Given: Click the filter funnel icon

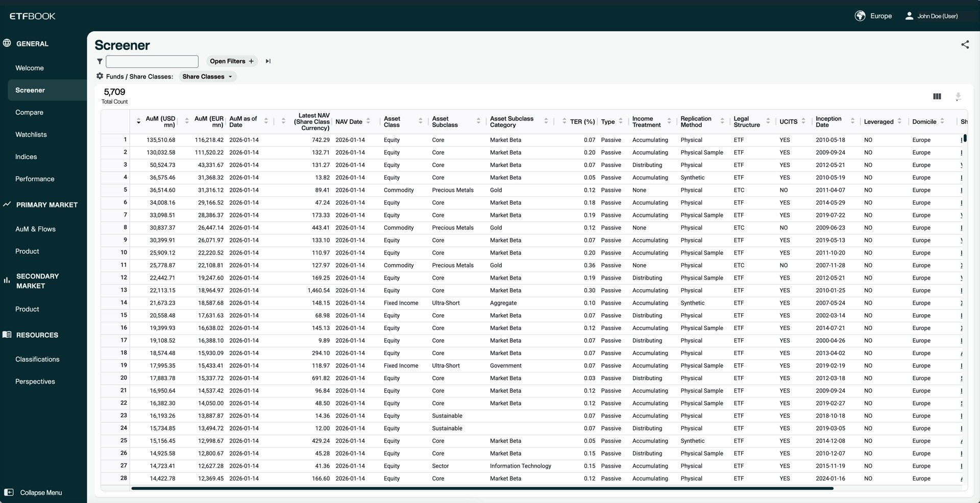Looking at the screenshot, I should tap(100, 61).
